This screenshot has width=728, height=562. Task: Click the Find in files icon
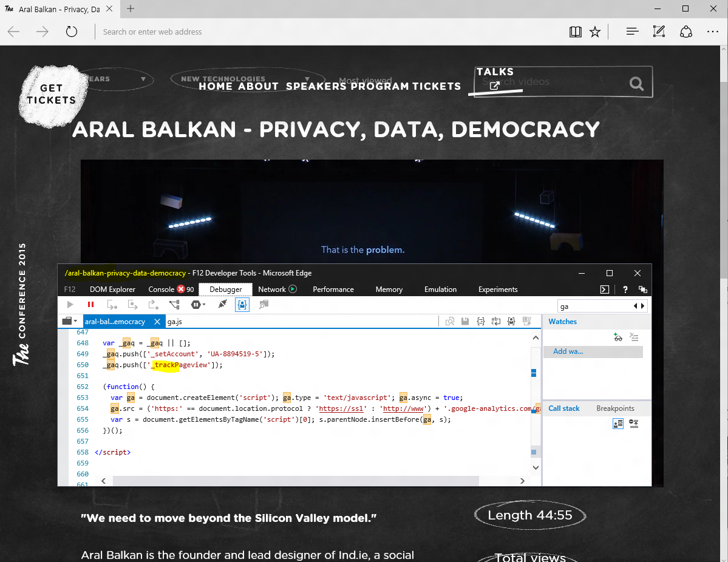(x=449, y=321)
